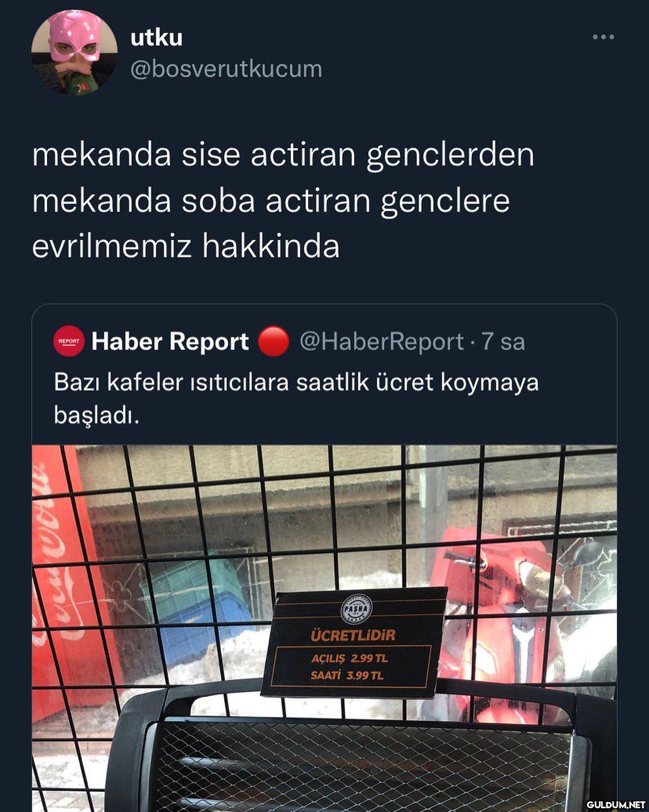Click the heater's metal mesh grill

coord(364,767)
